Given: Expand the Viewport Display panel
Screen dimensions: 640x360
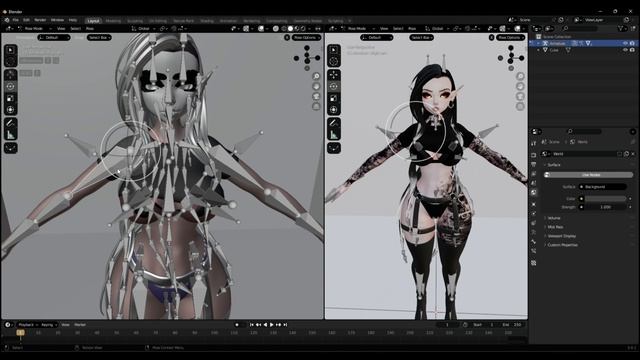Looking at the screenshot, I should [561, 236].
